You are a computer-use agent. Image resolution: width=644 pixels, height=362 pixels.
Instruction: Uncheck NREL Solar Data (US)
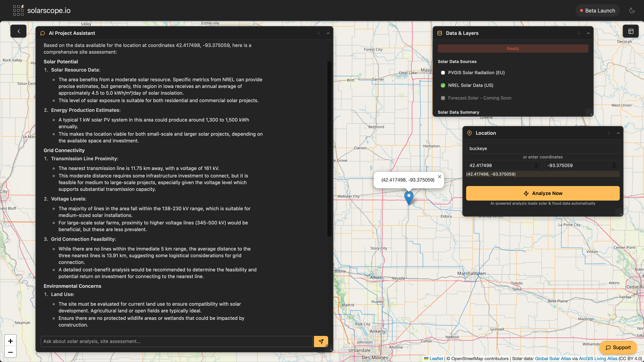coord(443,86)
